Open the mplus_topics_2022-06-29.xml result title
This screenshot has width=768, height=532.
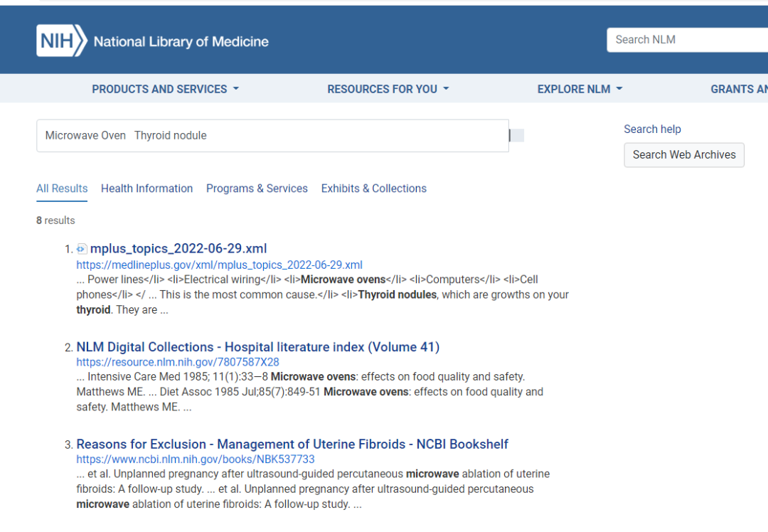pos(178,248)
